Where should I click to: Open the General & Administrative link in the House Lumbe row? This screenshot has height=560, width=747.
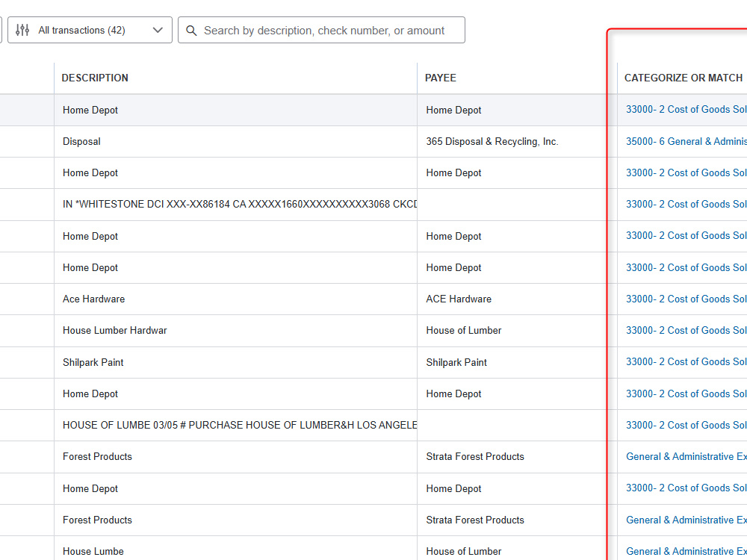686,552
